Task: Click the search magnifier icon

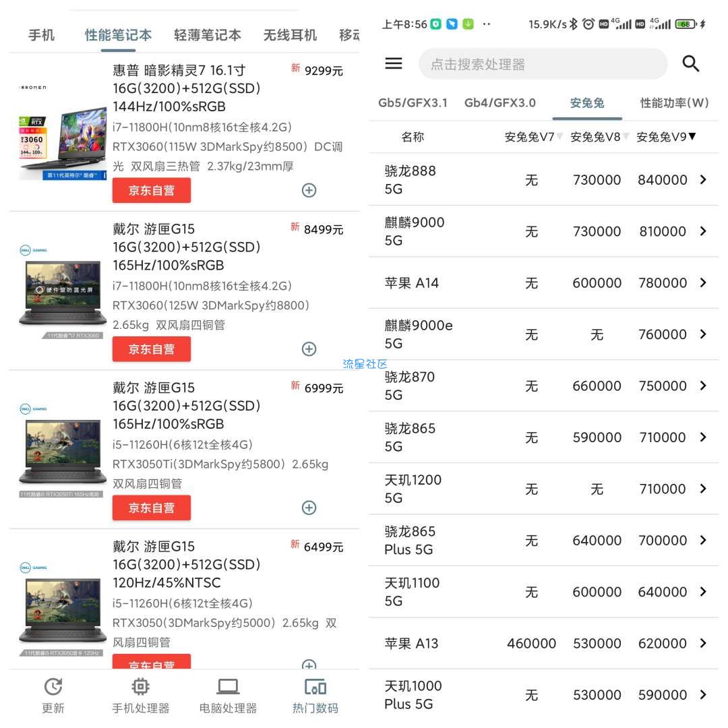Action: point(691,64)
